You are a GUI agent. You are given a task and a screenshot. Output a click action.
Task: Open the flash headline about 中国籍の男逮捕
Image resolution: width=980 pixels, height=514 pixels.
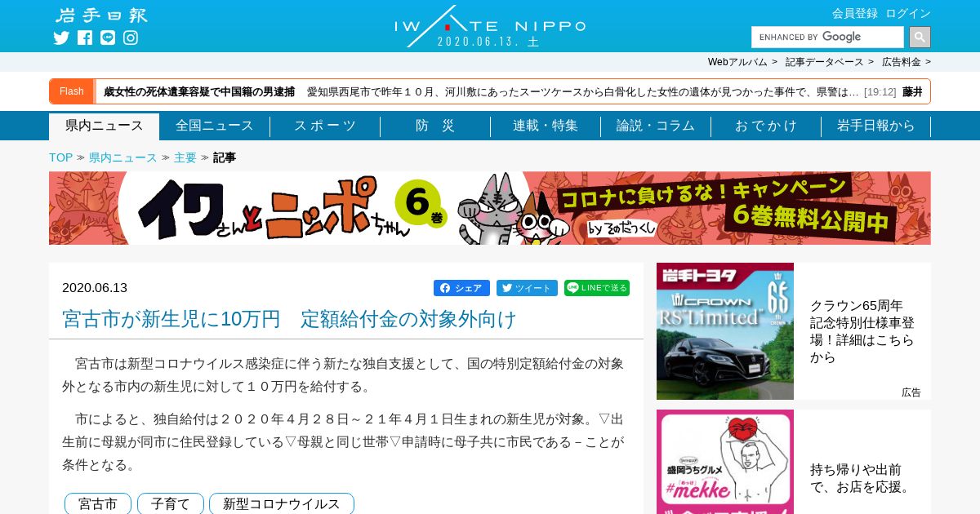[199, 91]
